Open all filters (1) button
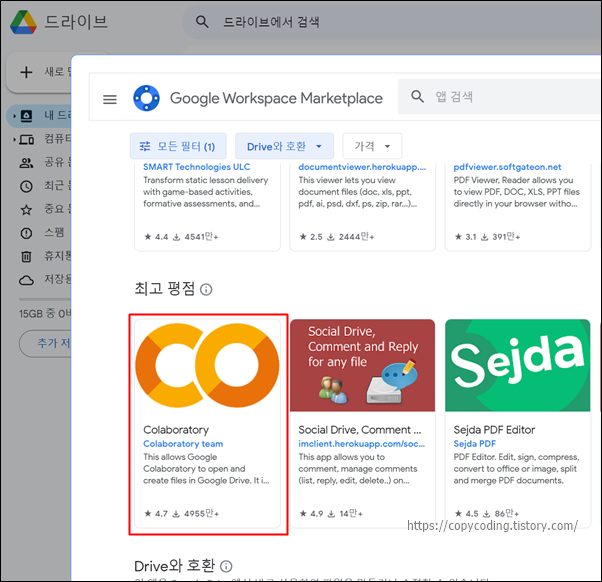602x582 pixels. point(178,146)
